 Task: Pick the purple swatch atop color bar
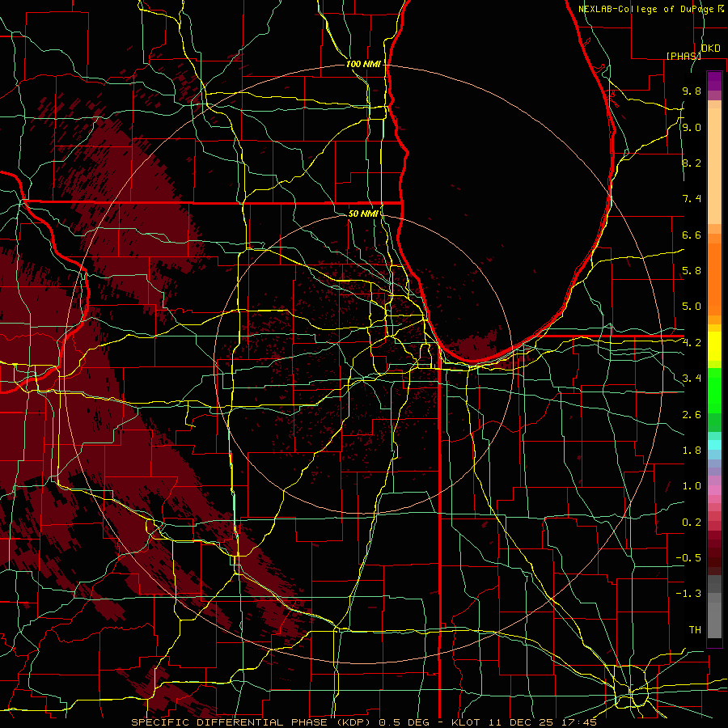click(714, 81)
